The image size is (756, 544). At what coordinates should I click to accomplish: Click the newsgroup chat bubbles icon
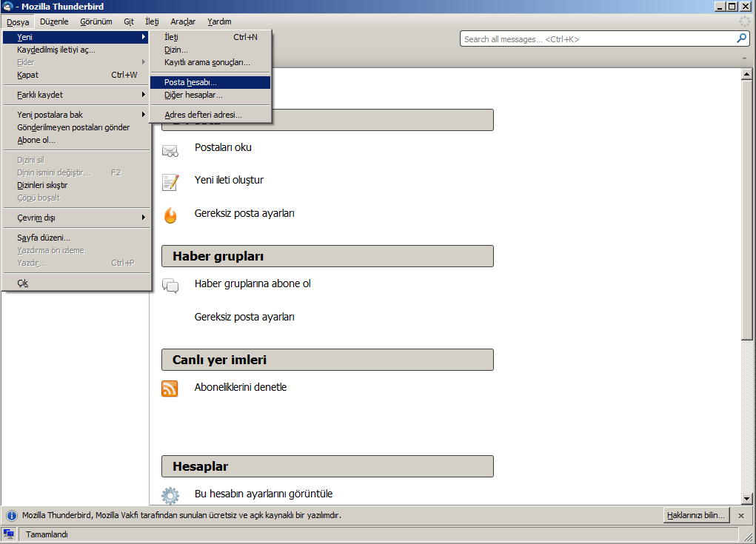[x=170, y=286]
